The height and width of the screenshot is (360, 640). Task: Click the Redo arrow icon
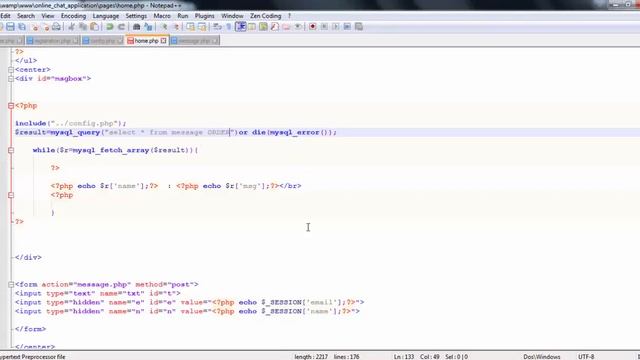point(121,27)
